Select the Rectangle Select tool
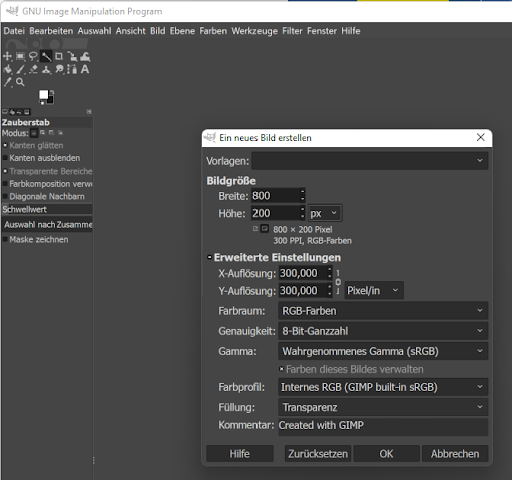This screenshot has height=480, width=512. [20, 56]
